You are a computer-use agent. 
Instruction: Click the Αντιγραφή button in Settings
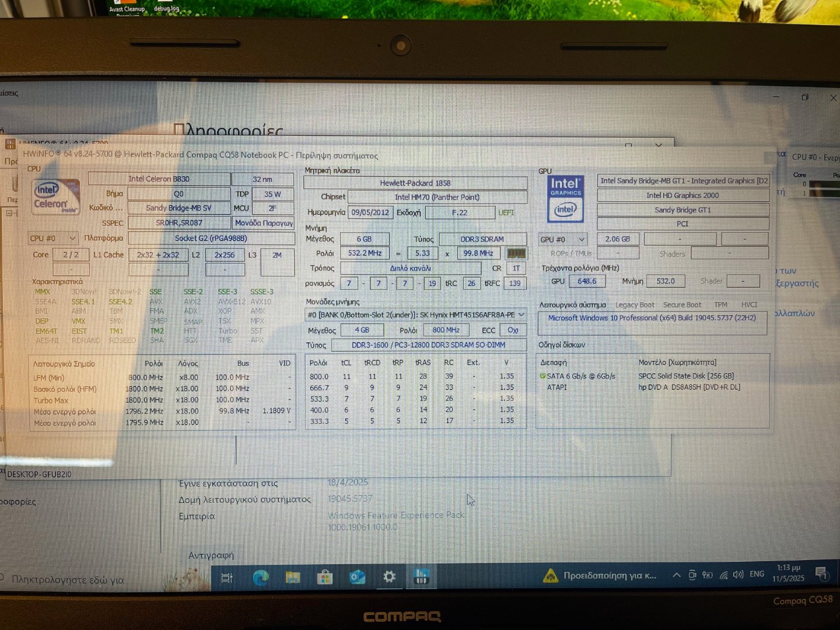point(211,555)
